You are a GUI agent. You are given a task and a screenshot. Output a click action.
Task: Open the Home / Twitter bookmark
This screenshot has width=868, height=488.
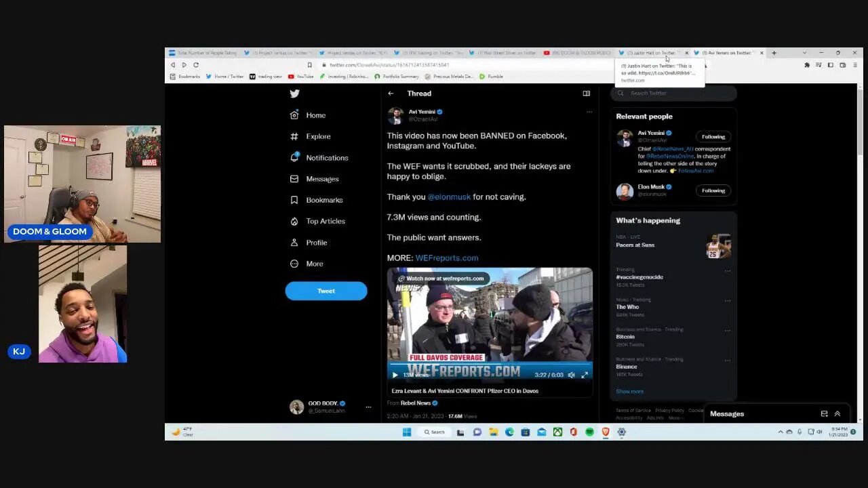[x=224, y=77]
